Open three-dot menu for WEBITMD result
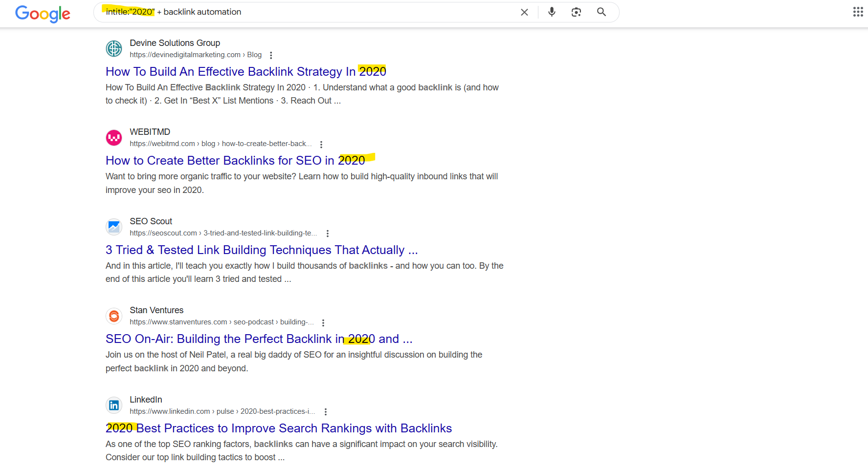The image size is (868, 469). click(321, 144)
